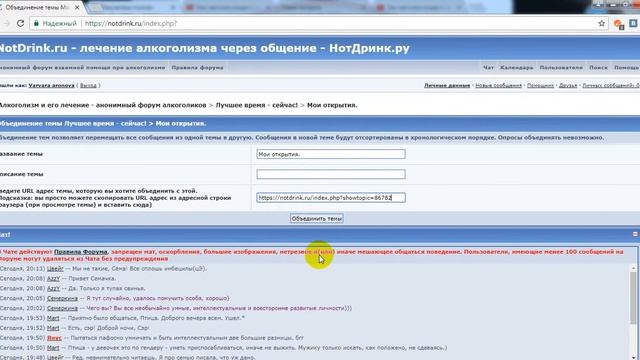Click the 'Объединение темы' section header
The width and height of the screenshot is (640, 360).
(x=320, y=123)
